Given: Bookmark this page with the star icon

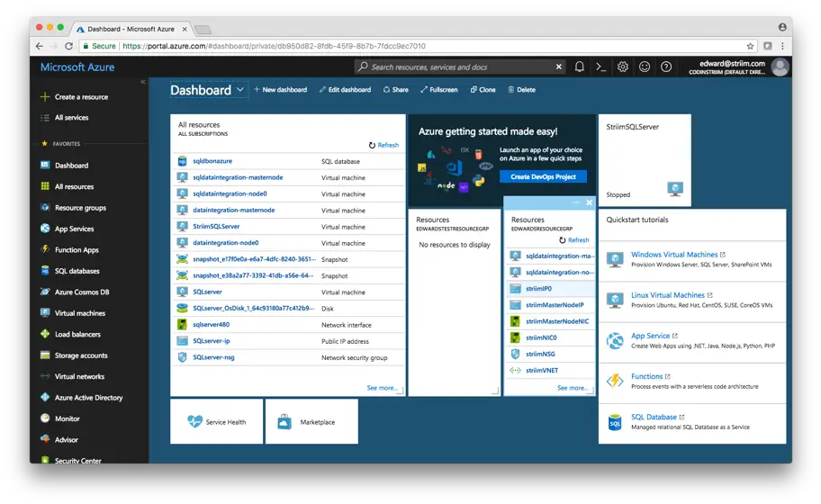Looking at the screenshot, I should coord(750,46).
